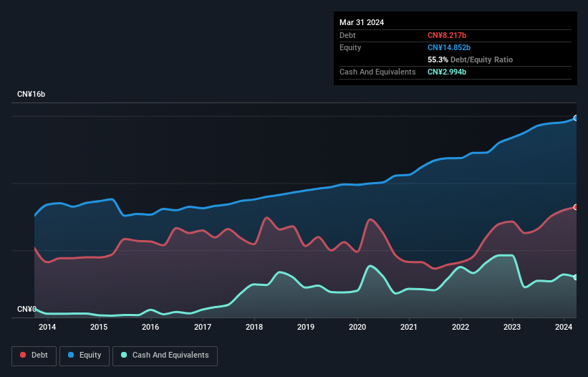This screenshot has width=588, height=377.
Task: Click the teal Cash And Equivalents legend dot
Action: [x=124, y=355]
